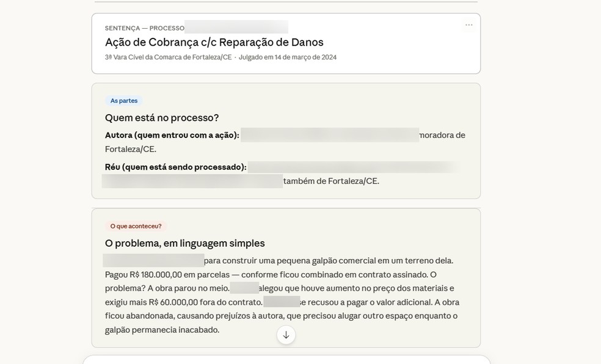Screen dimensions: 601x364
Task: Select the 'O que aconteceu?' pill badge
Action: [134, 225]
